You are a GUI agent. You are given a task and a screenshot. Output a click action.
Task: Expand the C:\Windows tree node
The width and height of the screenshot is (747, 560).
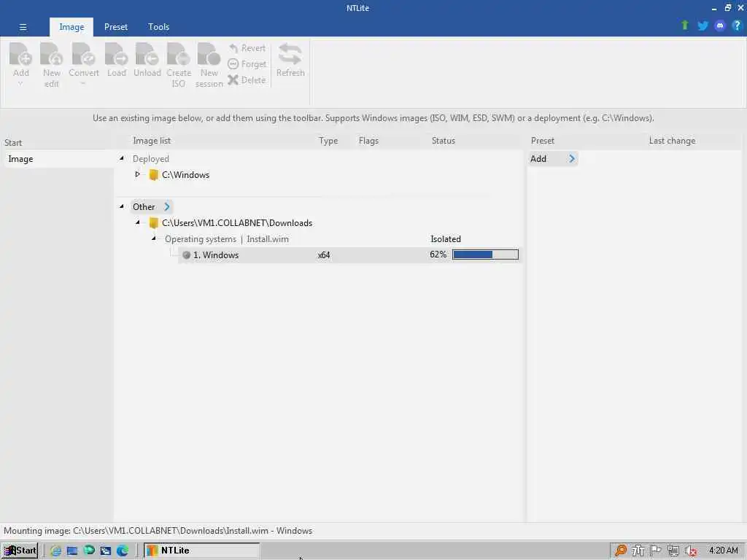[137, 174]
